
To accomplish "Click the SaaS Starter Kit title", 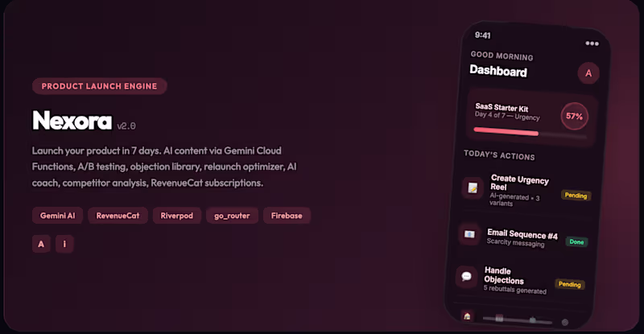I will (502, 108).
